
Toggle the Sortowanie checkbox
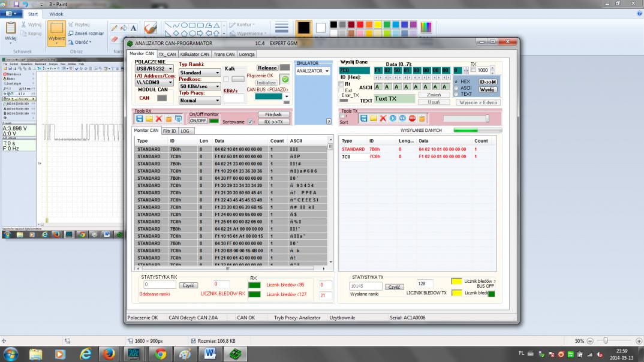click(251, 122)
